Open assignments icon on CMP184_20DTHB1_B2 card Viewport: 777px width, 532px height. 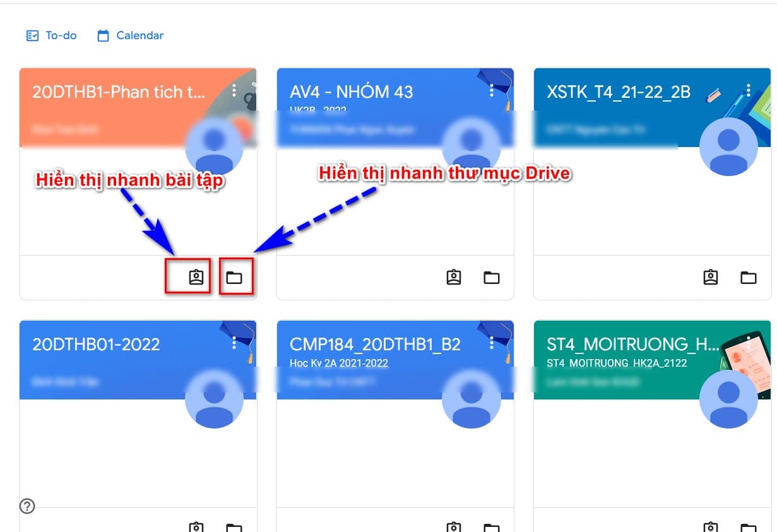[x=454, y=527]
